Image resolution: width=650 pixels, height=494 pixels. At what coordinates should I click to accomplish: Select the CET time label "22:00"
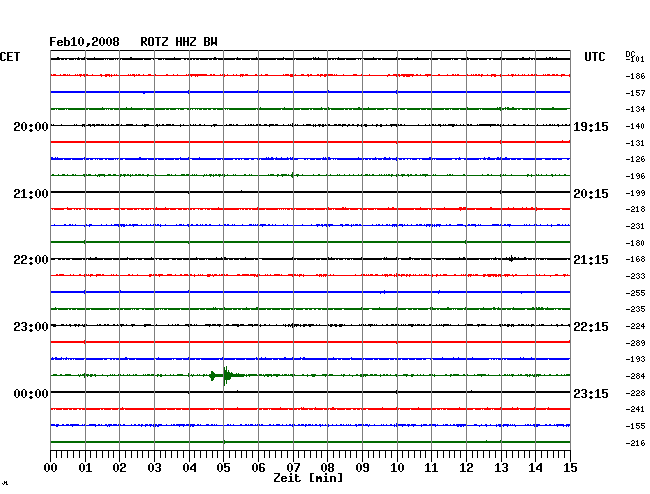click(31, 260)
